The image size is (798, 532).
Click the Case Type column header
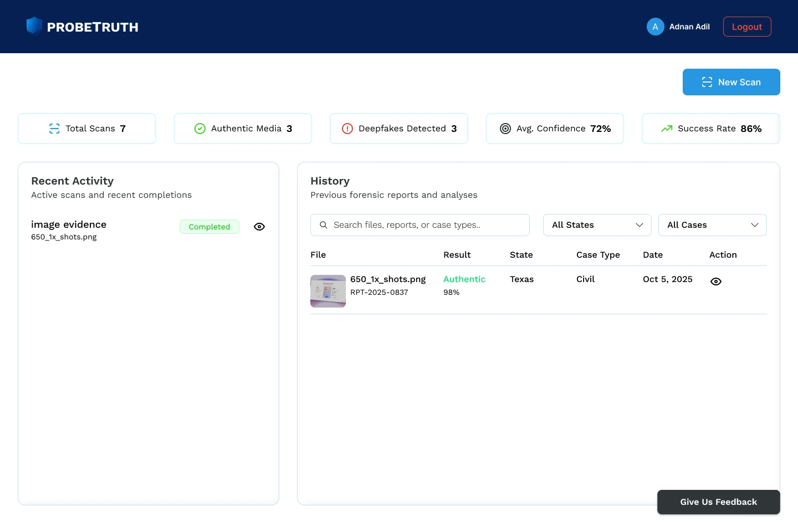(x=598, y=255)
